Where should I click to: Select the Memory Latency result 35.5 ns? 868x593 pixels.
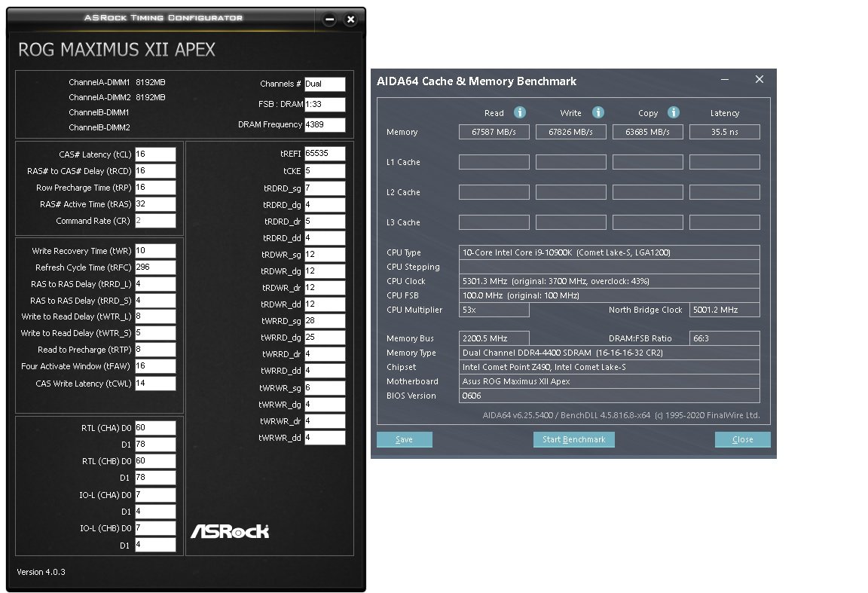725,132
